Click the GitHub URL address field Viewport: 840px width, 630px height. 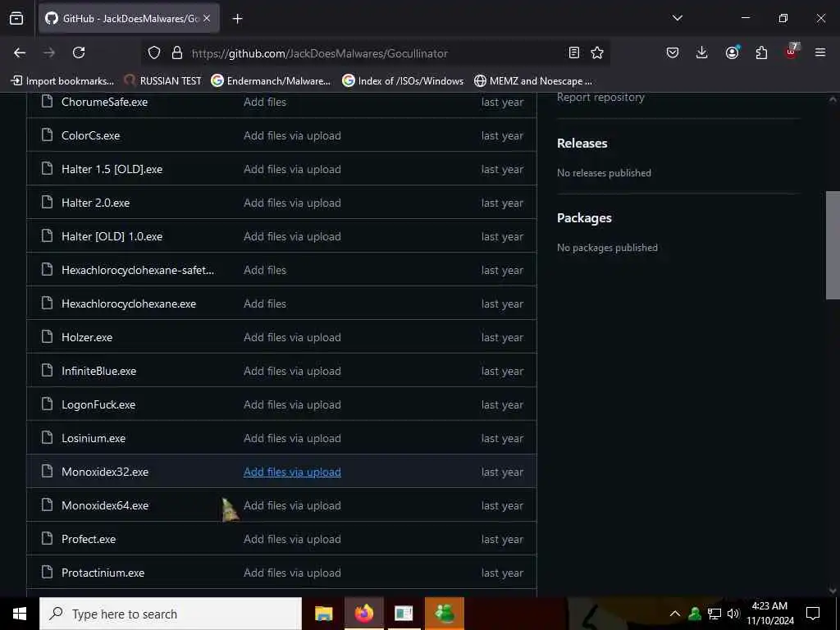pyautogui.click(x=319, y=53)
